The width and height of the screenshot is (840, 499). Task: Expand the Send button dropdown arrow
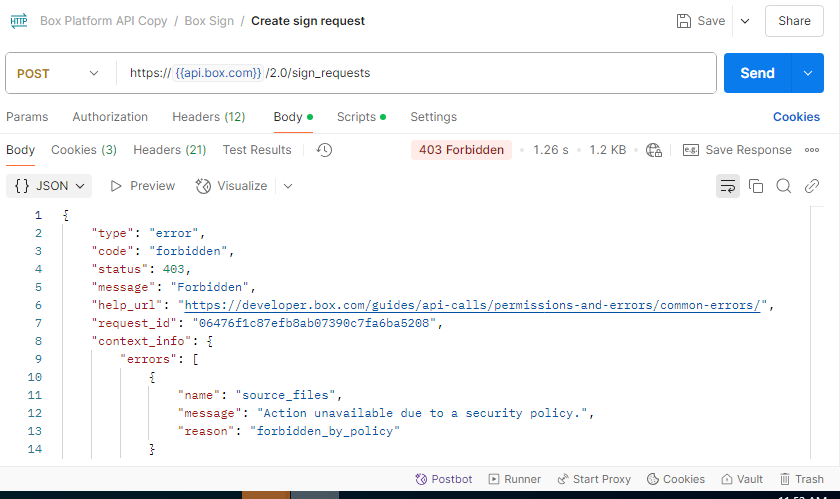[x=808, y=73]
